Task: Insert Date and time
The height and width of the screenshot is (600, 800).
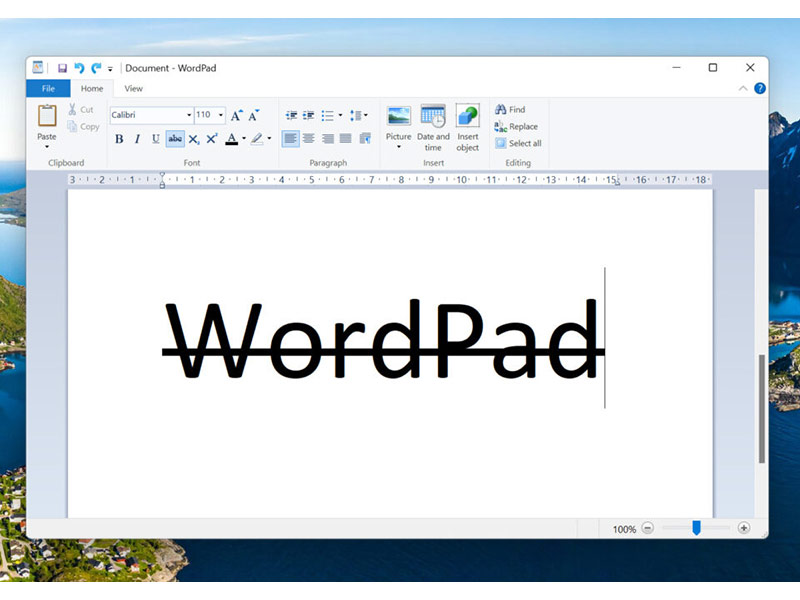Action: point(433,128)
